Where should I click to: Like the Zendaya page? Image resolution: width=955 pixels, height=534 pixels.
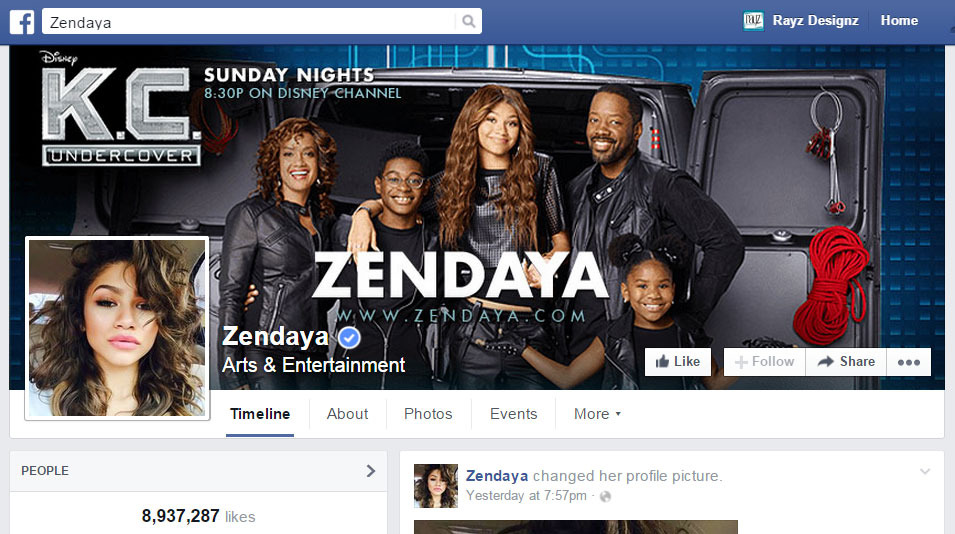click(x=678, y=362)
